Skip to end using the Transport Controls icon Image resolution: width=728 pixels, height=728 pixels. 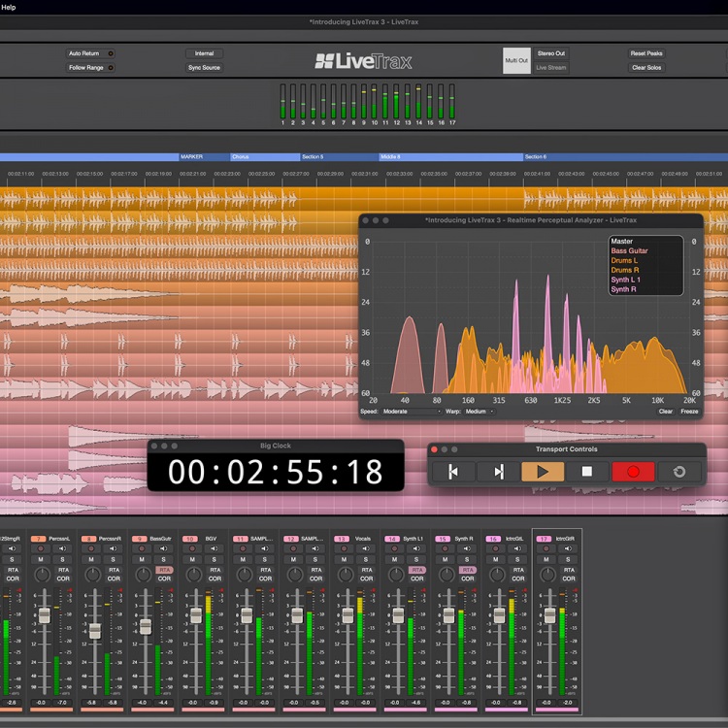tap(498, 472)
